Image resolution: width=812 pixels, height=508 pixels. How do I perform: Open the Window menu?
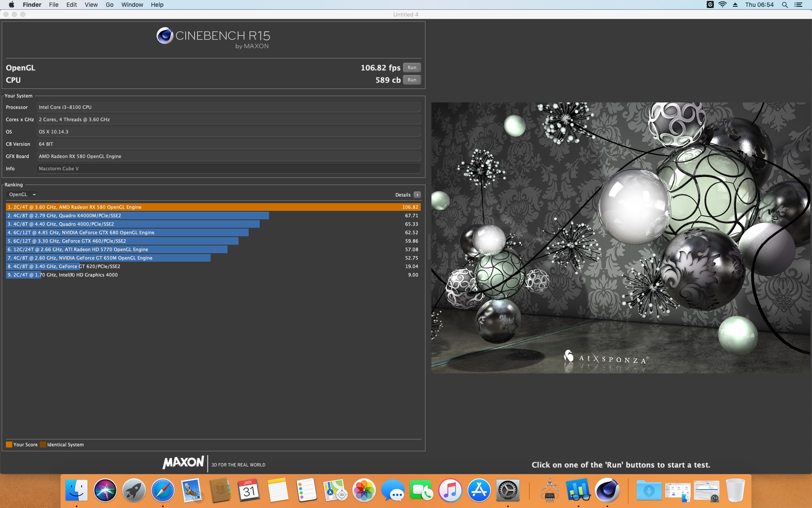132,5
